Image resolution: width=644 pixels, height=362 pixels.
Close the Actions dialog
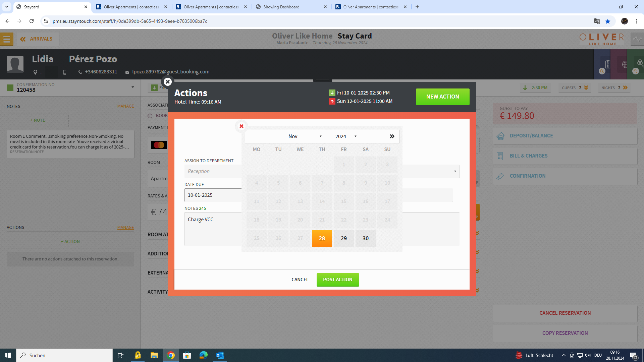tap(167, 82)
